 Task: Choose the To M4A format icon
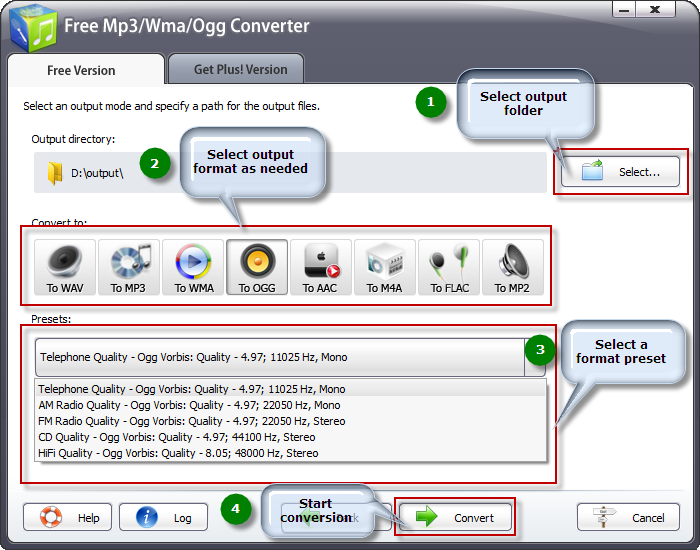(384, 267)
